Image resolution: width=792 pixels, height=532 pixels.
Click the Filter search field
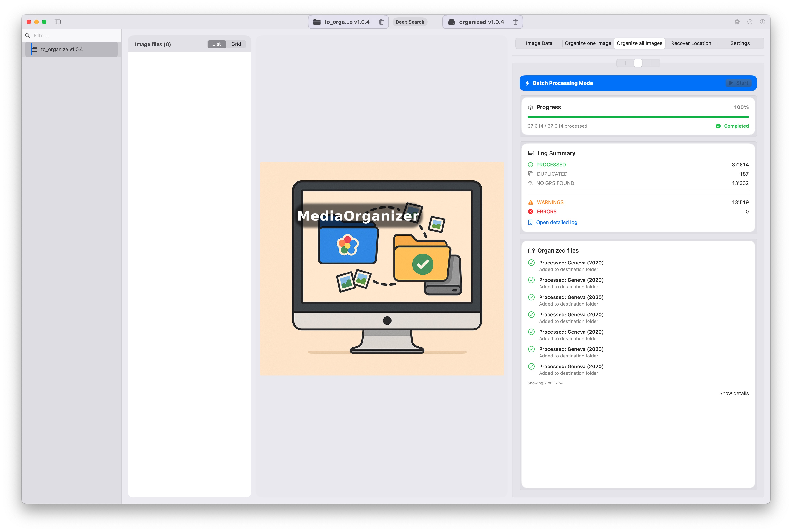[75, 36]
